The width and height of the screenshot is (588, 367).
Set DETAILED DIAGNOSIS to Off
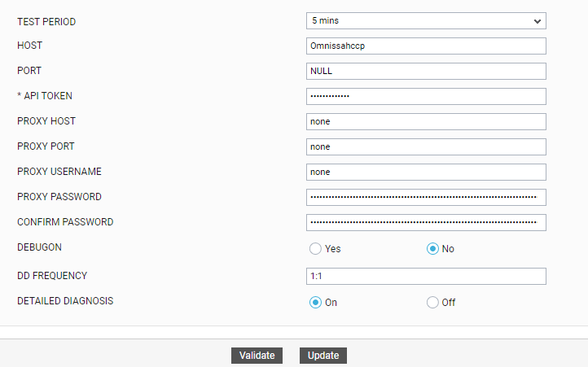coord(432,303)
